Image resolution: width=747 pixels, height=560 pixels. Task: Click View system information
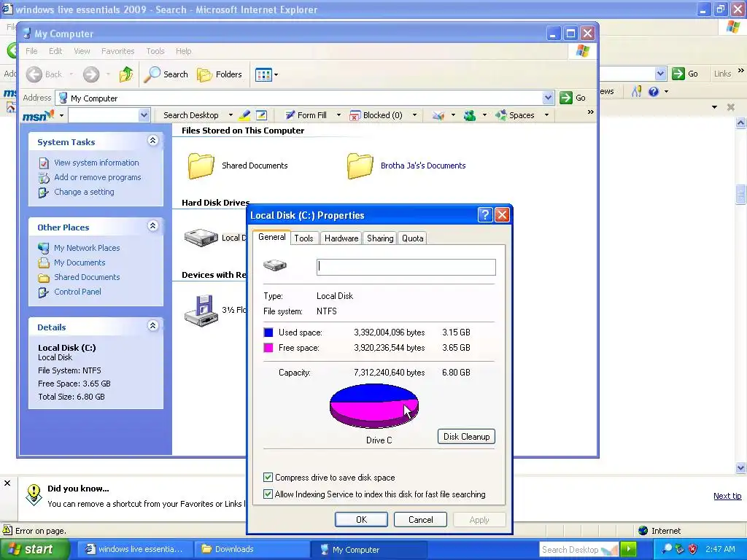(96, 163)
